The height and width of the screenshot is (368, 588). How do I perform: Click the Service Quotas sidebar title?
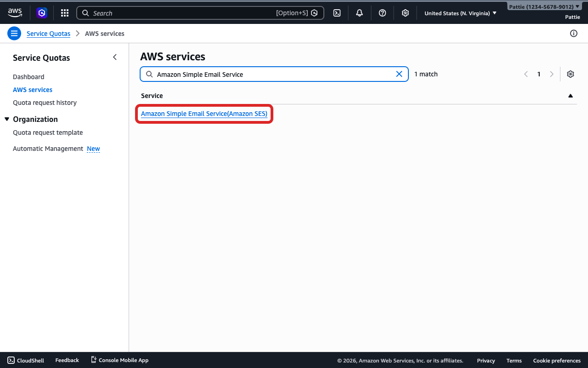click(41, 58)
